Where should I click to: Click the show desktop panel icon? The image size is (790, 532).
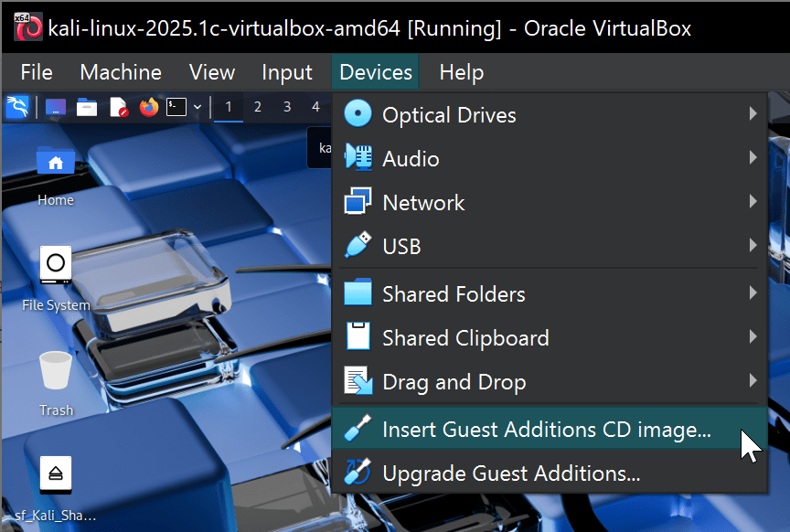[x=56, y=107]
